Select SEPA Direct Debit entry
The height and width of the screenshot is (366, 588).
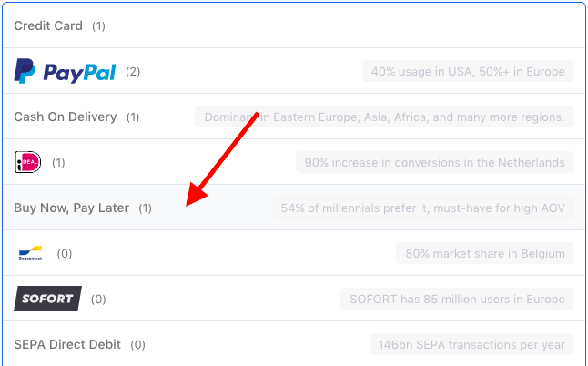294,344
